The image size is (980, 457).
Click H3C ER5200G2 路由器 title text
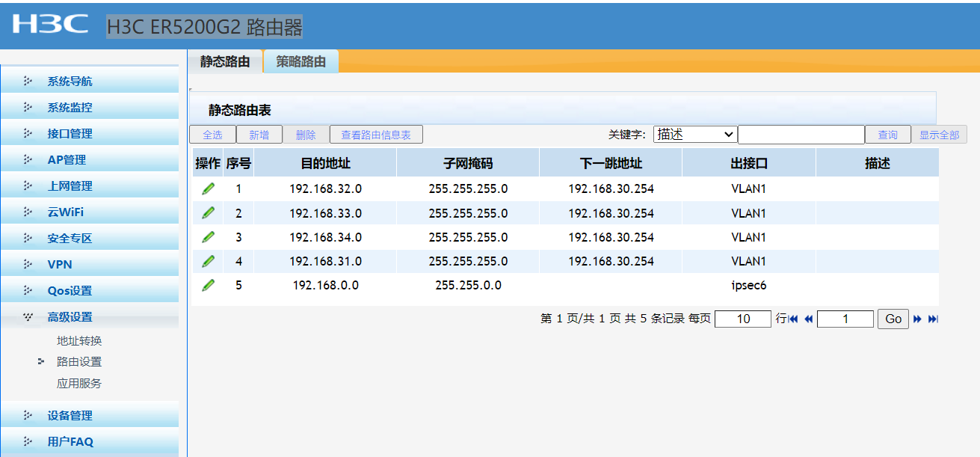(x=205, y=27)
